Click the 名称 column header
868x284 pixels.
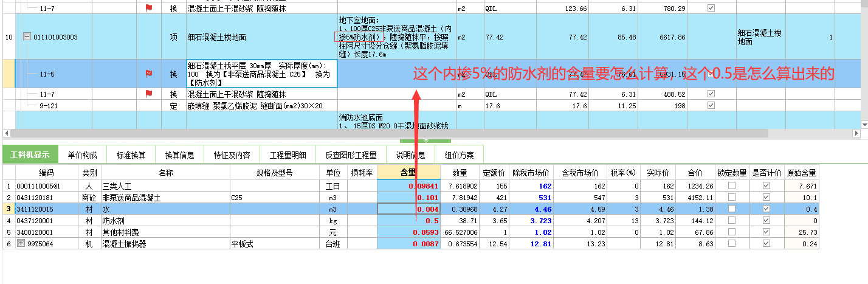165,172
